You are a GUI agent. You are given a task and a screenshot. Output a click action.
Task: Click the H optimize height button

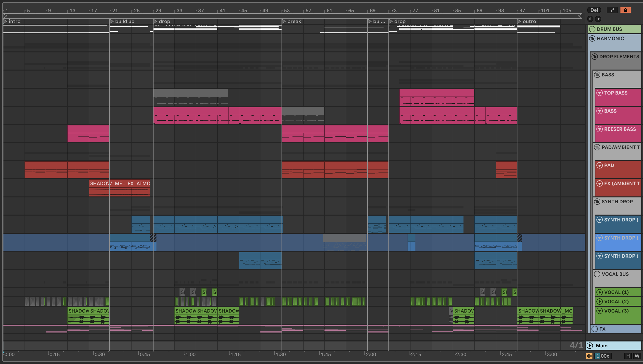coord(628,356)
